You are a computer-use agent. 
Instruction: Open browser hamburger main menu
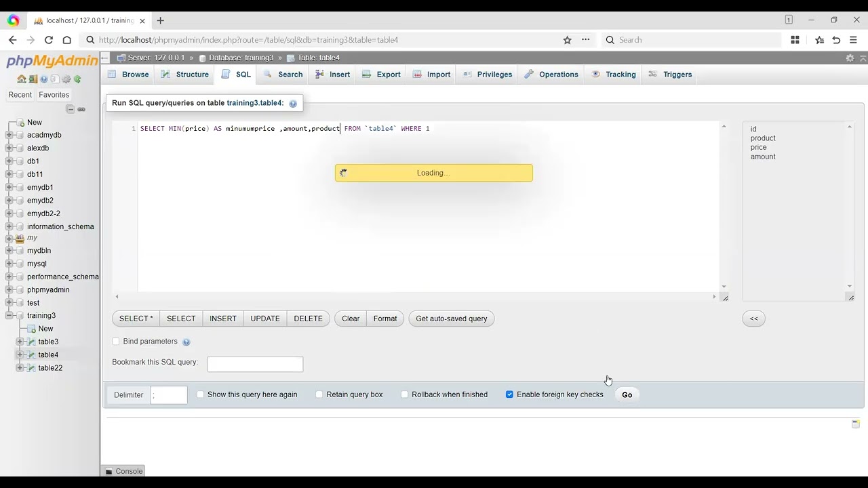coord(853,40)
